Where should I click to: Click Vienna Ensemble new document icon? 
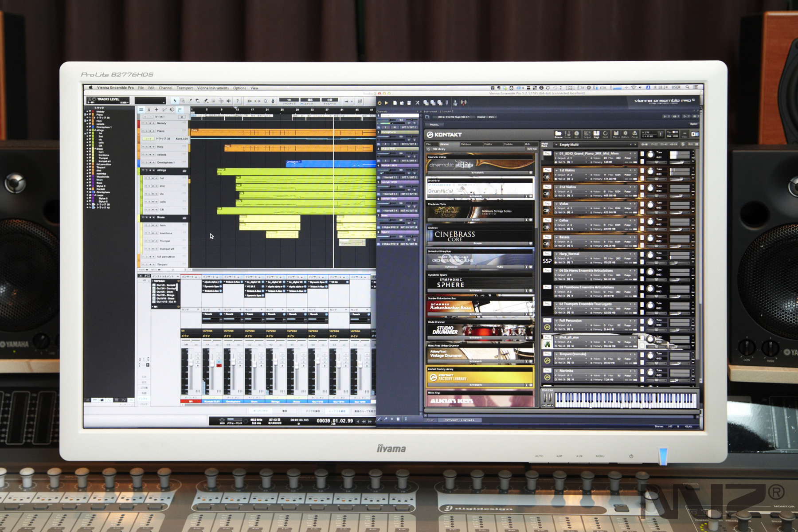[x=395, y=103]
